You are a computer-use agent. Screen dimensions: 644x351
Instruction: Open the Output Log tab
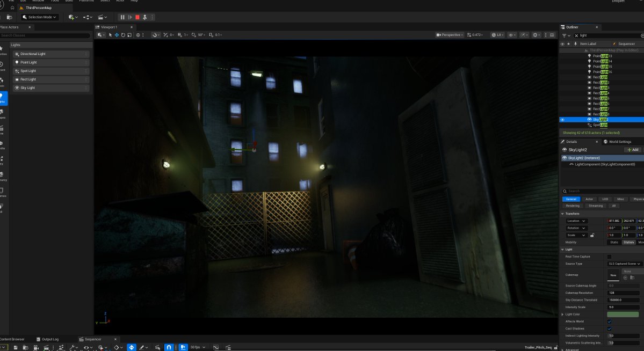pyautogui.click(x=48, y=339)
